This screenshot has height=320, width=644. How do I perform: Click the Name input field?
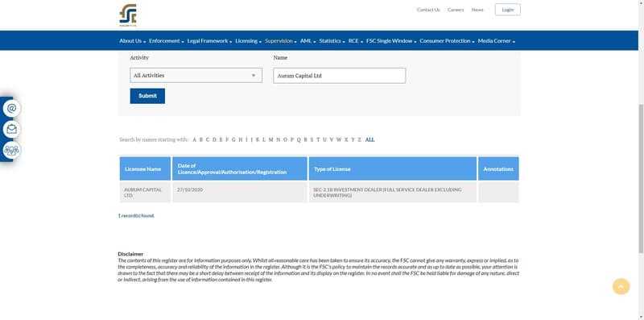339,76
